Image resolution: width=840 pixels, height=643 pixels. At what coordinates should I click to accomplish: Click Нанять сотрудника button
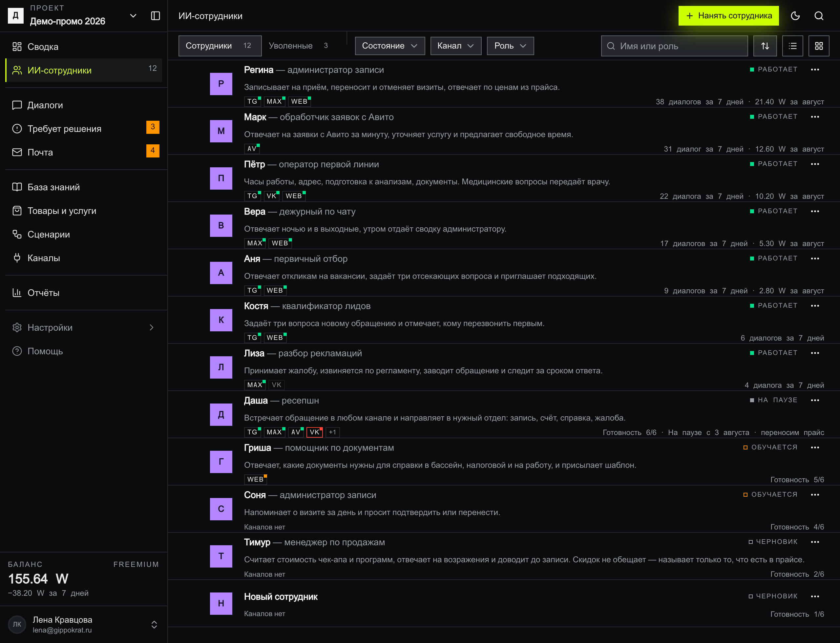point(728,16)
